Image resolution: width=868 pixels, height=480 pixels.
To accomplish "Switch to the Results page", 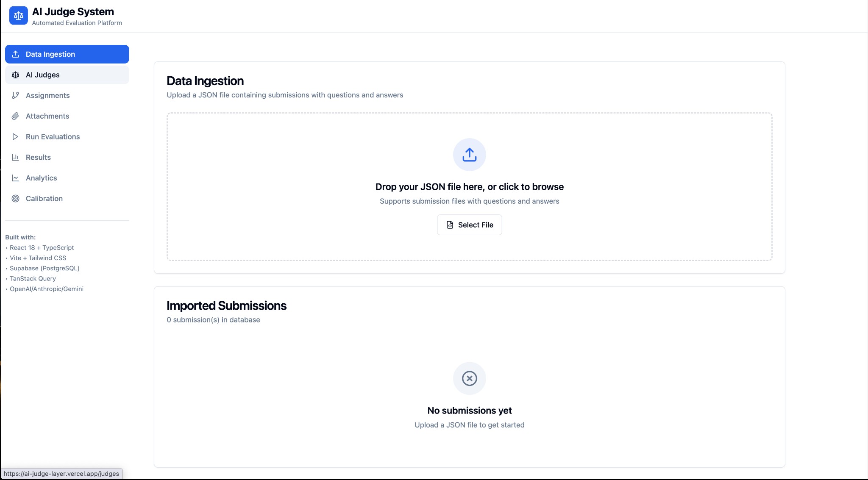I will click(67, 157).
